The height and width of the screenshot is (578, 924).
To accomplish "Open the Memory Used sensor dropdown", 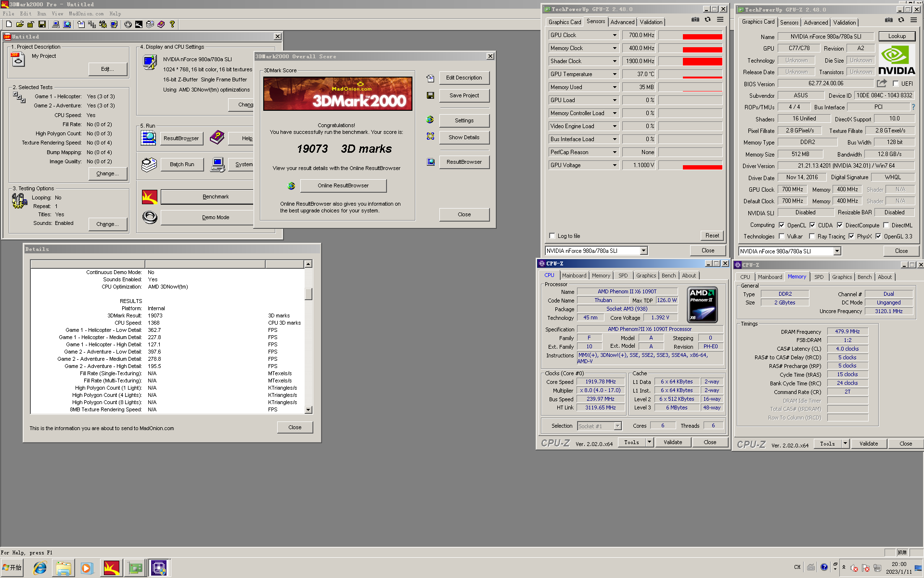I will (x=615, y=87).
